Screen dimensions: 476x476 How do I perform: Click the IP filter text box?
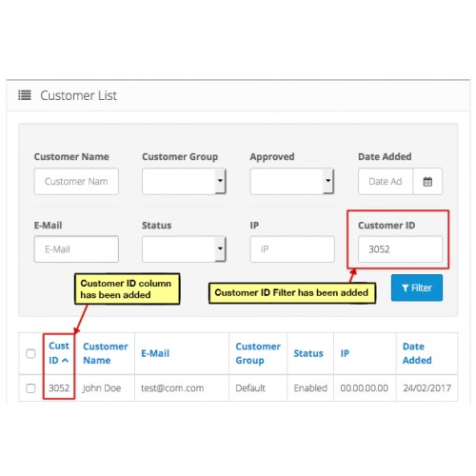(x=292, y=249)
